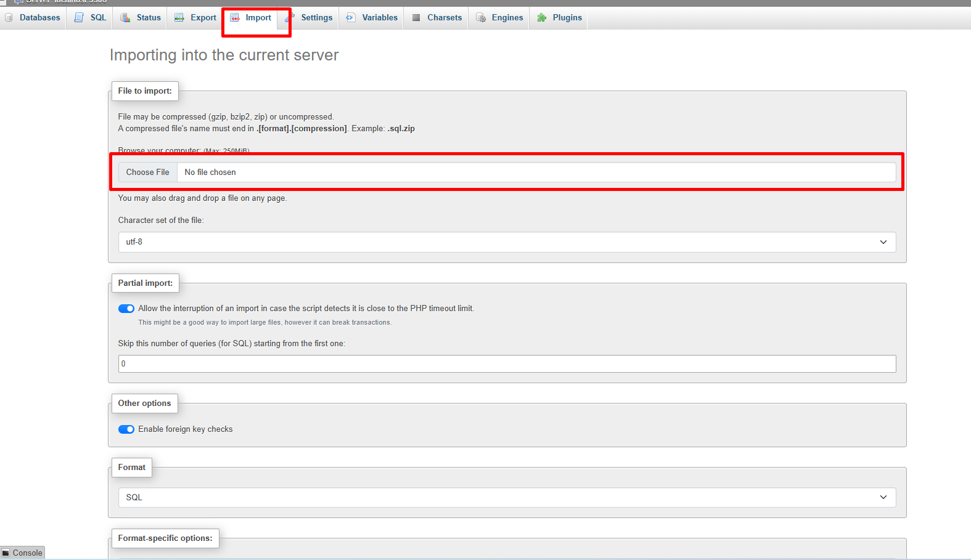
Task: Open the Console panel at bottom
Action: [23, 553]
